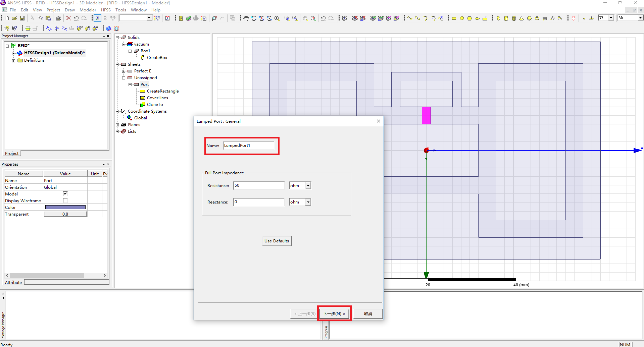
Task: Open the 3D movement mode dropdown
Action: point(640,18)
